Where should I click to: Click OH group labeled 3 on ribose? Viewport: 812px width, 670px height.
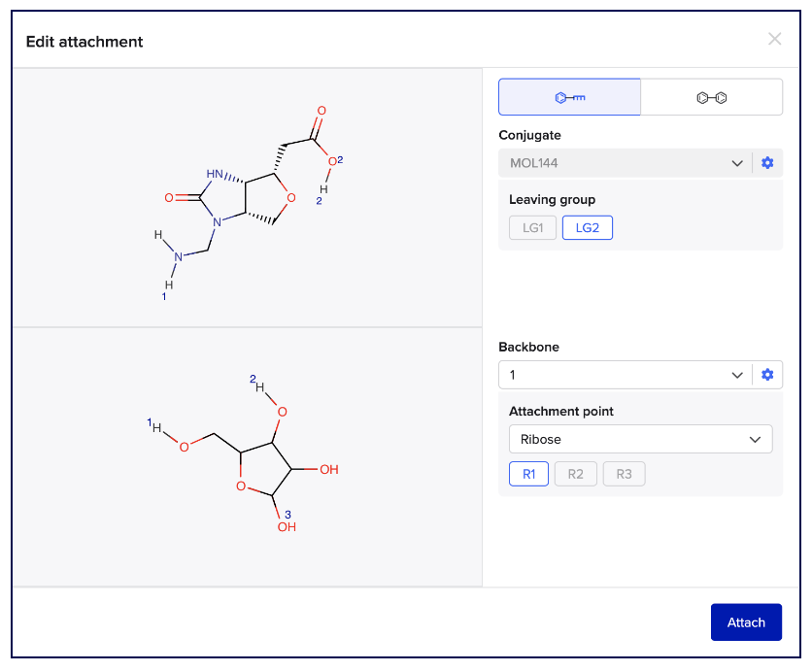click(x=286, y=527)
